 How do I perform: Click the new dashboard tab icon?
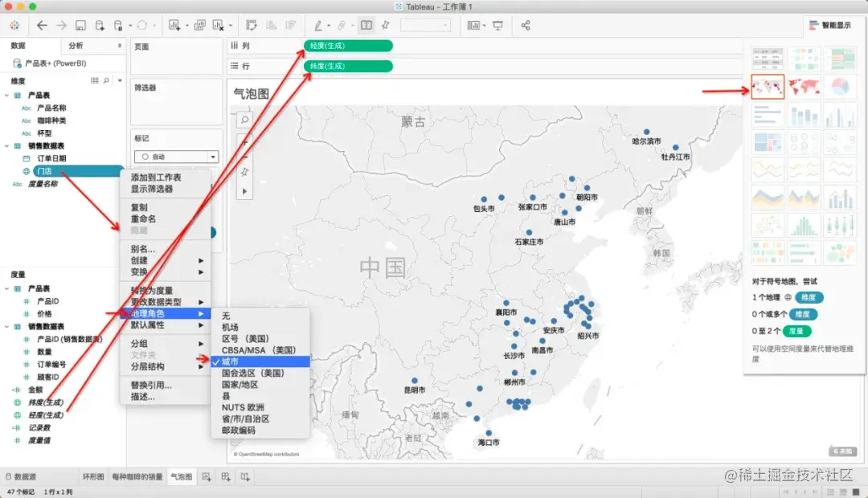[x=226, y=477]
